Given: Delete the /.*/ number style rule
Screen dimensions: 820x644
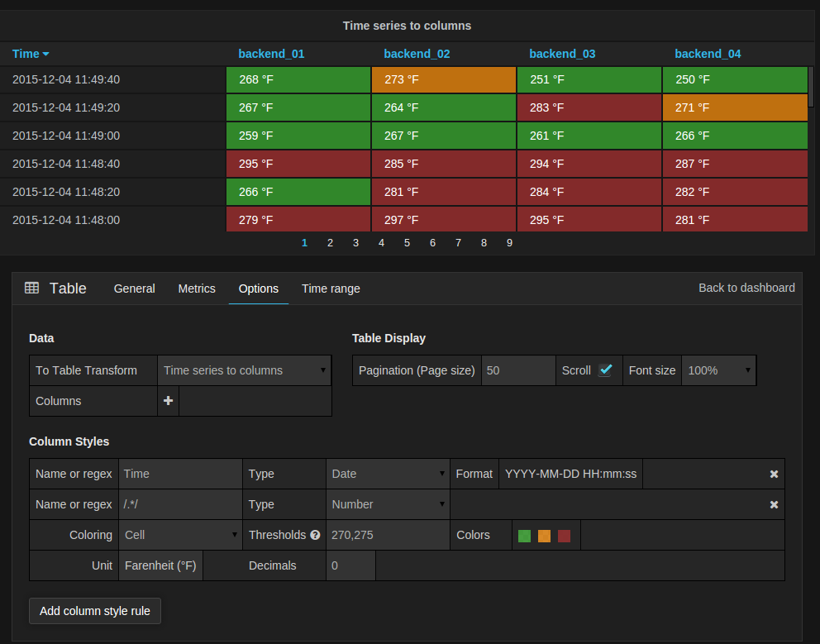Looking at the screenshot, I should [774, 505].
